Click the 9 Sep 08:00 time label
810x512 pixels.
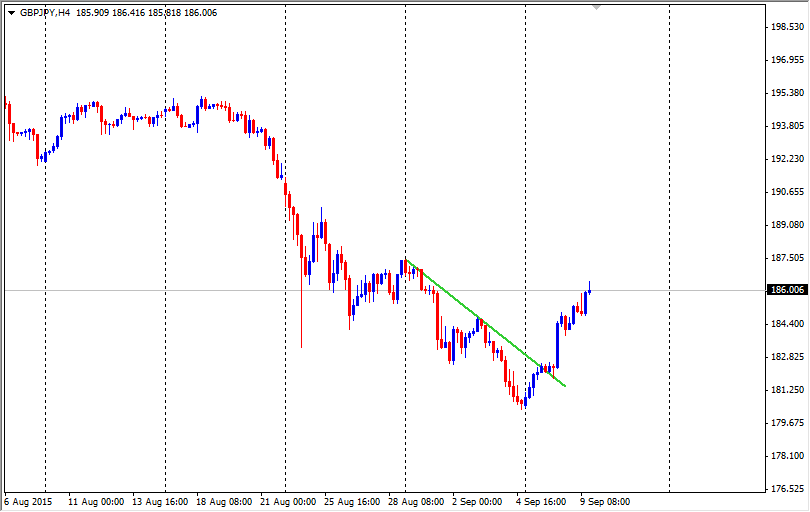605,502
